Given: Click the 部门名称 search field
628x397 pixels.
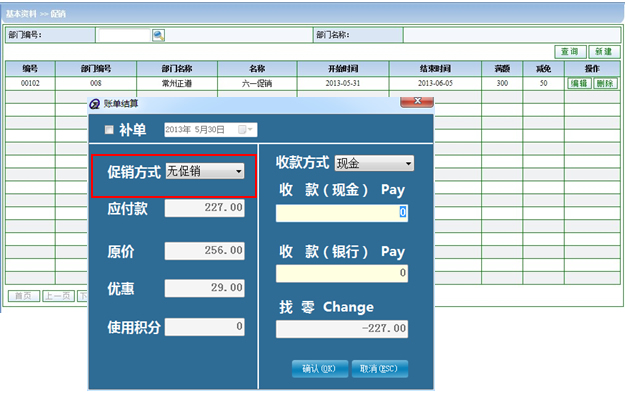Looking at the screenshot, I should (x=511, y=35).
